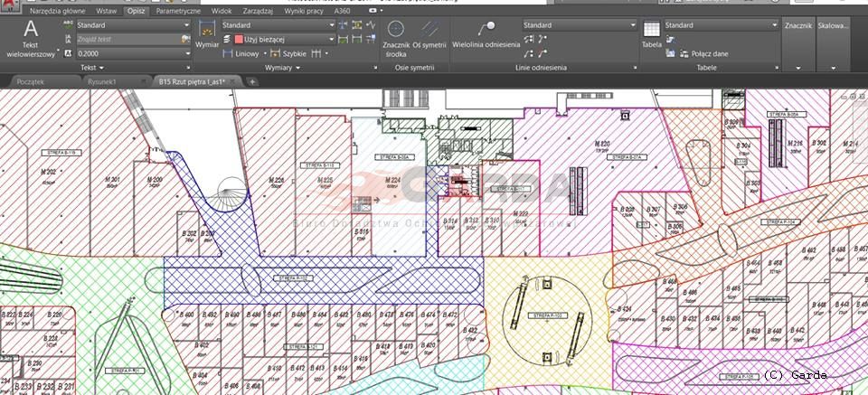This screenshot has width=868, height=395.
Task: Click the add leader icon
Action: (542, 39)
